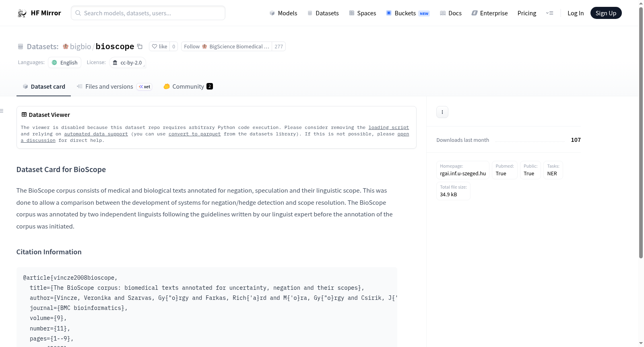This screenshot has width=644, height=347.
Task: Click the scrollbar up arrow
Action: (641, 3)
